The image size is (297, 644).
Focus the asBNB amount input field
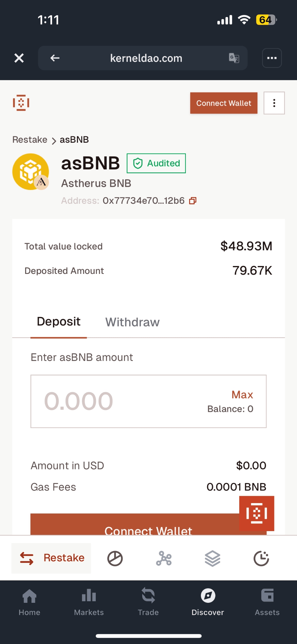pos(148,401)
